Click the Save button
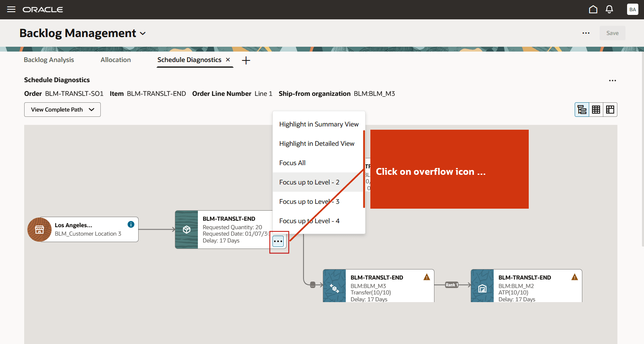This screenshot has height=344, width=644. pyautogui.click(x=612, y=33)
